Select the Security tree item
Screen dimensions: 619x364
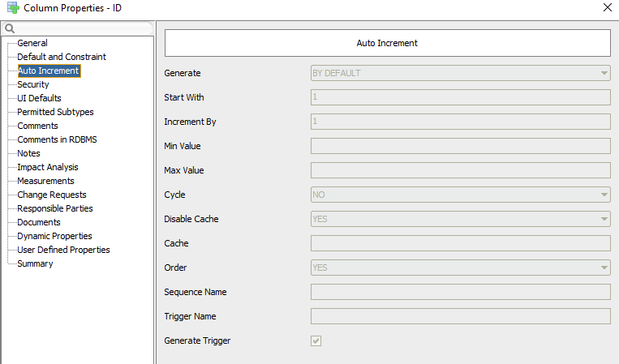pos(33,84)
